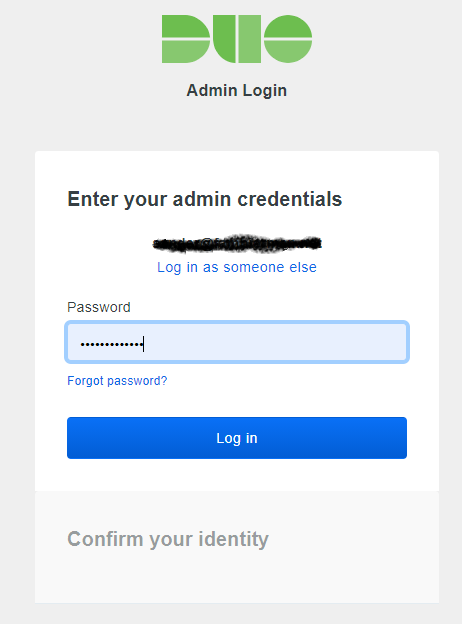Click the letter O in Duo logo
This screenshot has height=624, width=462.
click(288, 39)
